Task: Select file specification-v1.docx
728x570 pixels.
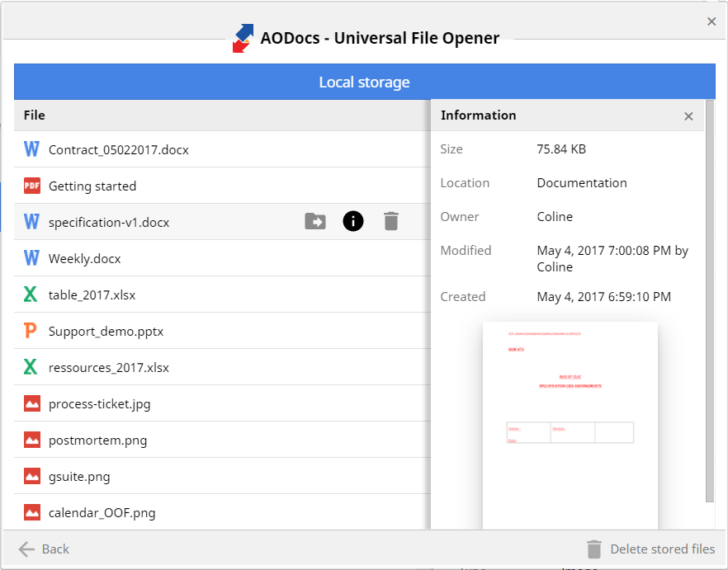Action: click(222, 221)
